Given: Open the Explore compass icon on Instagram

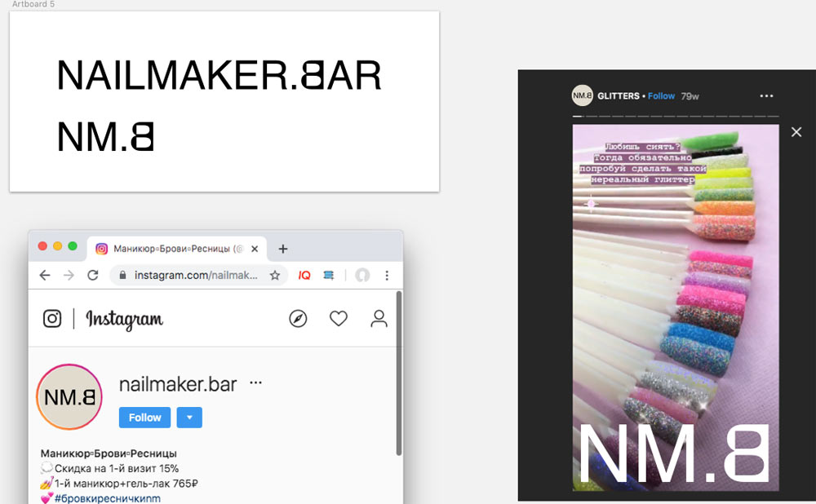Looking at the screenshot, I should coord(299,319).
